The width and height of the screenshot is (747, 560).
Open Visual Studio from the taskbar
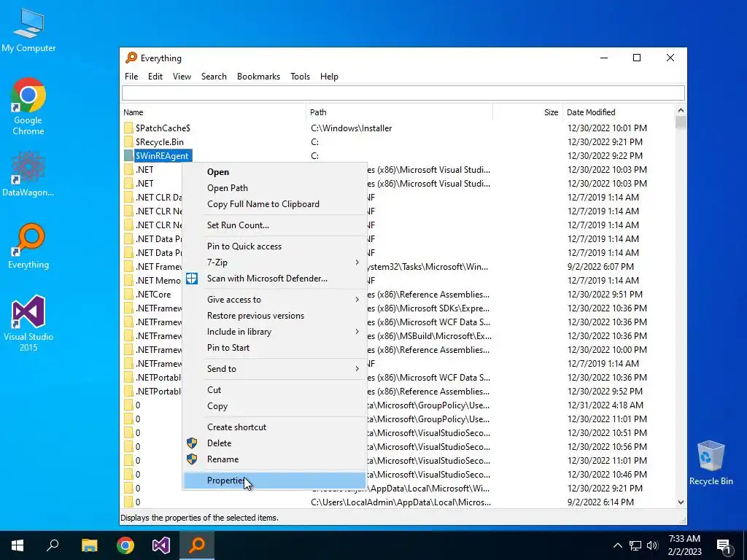click(x=161, y=545)
